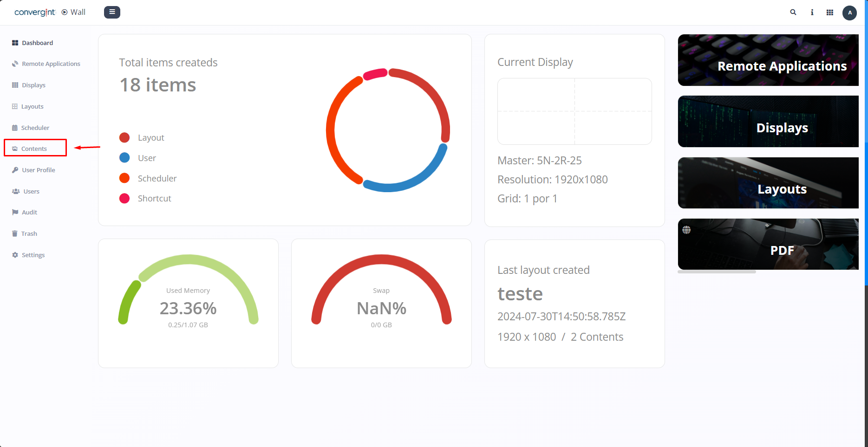Go to Contents in the sidebar
This screenshot has height=447, width=868.
coord(34,149)
